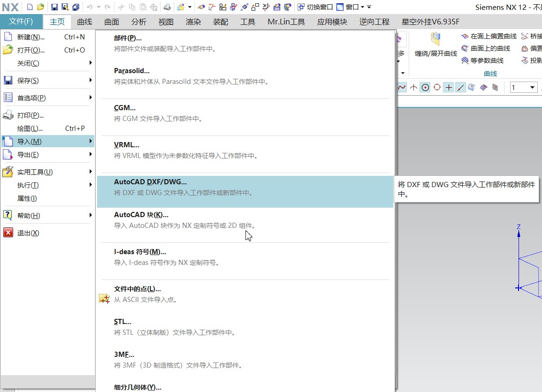Open the ribbon group options arrow below More

[x=403, y=73]
